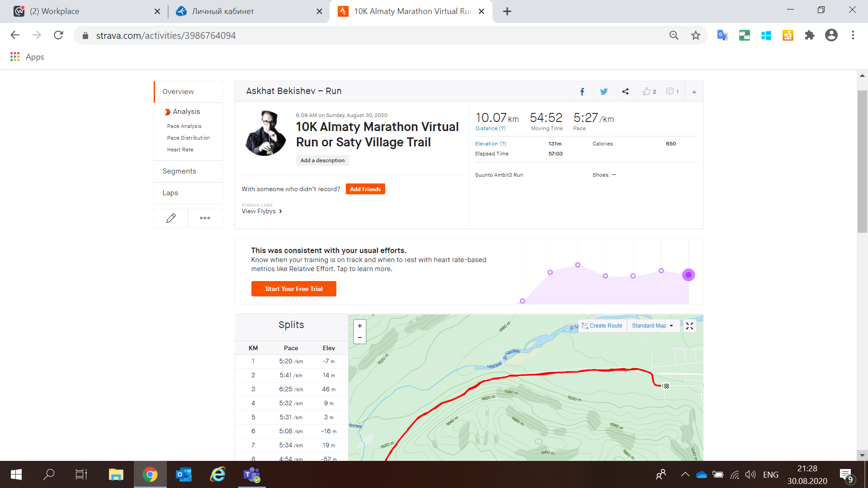Open the Standard Map dropdown

[x=653, y=326]
